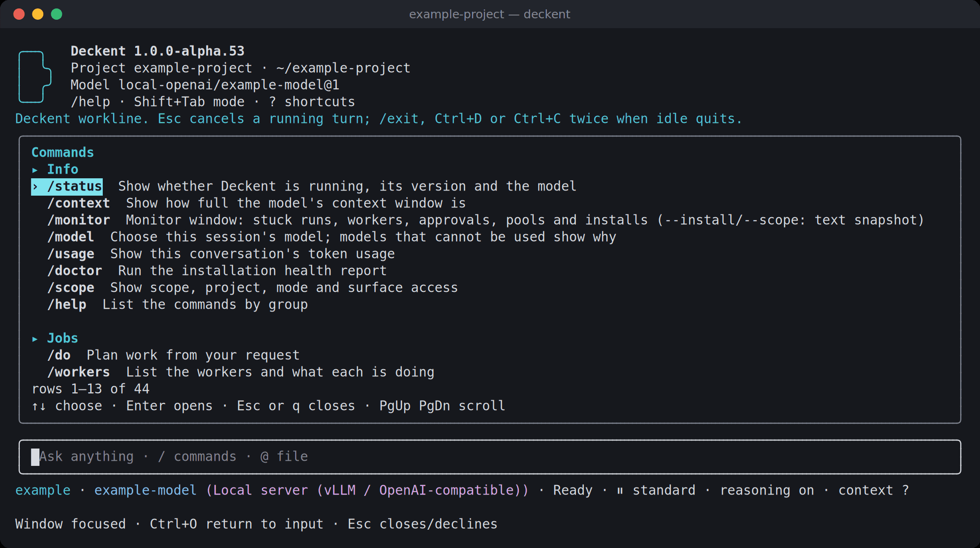
Task: Click the Deckent bracket logo icon
Action: coord(35,76)
